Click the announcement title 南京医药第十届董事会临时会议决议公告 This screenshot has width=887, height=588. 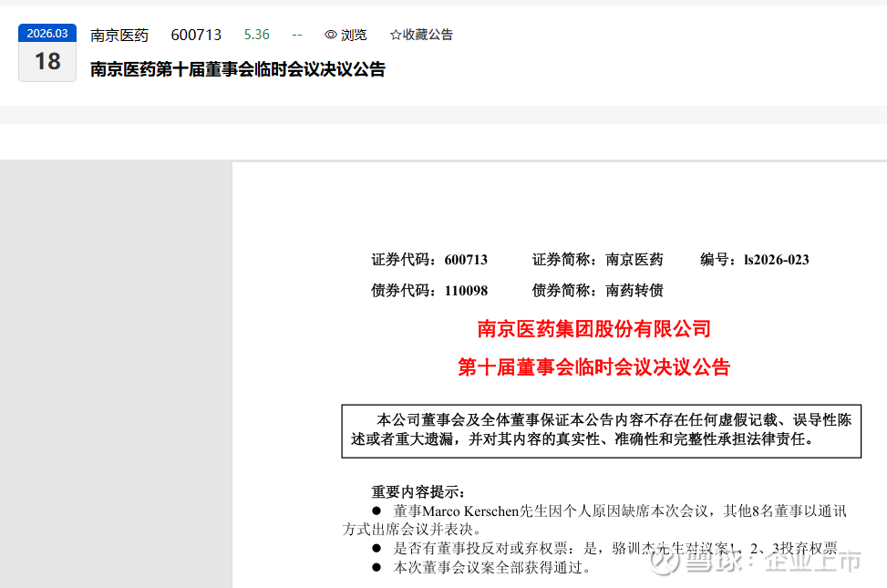(238, 69)
